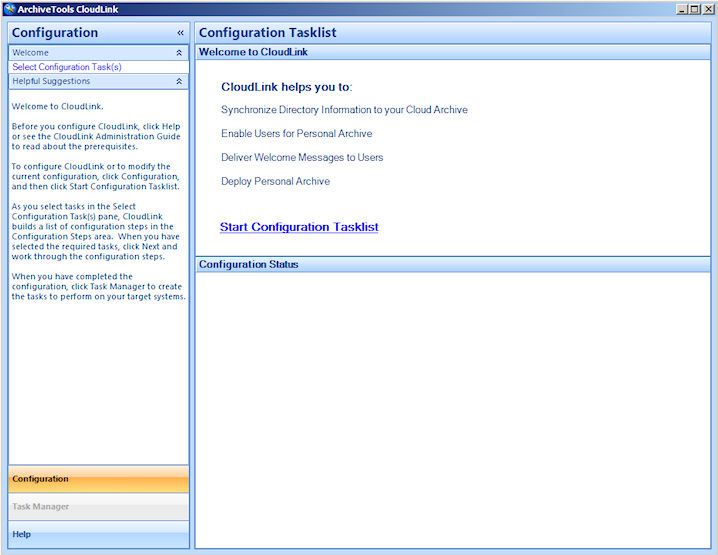Image resolution: width=718 pixels, height=555 pixels.
Task: Switch to the Task Manager navigation tab
Action: (98, 507)
